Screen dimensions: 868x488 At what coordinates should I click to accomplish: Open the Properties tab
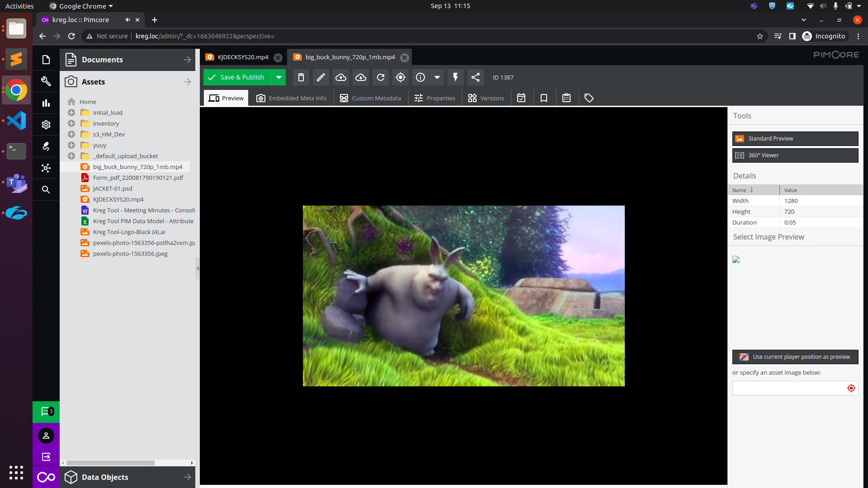point(434,98)
